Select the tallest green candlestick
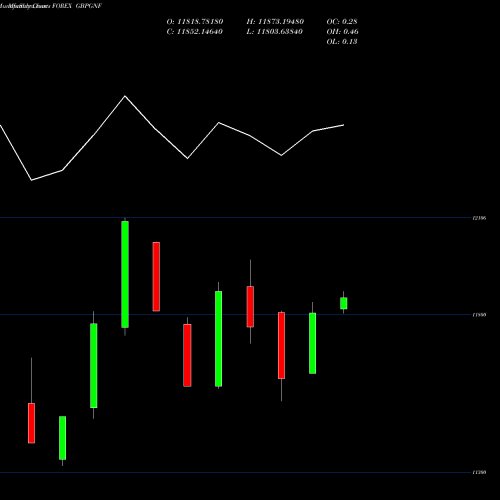The image size is (500, 500). coord(125,274)
